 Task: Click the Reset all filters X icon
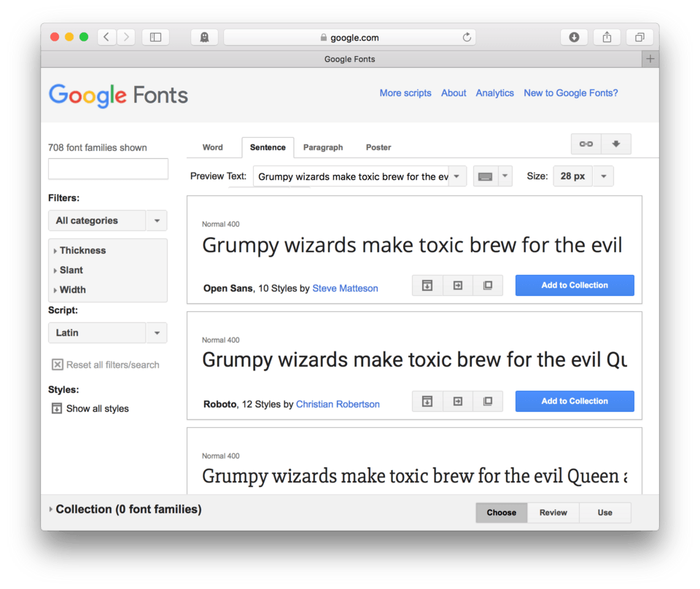tap(58, 364)
